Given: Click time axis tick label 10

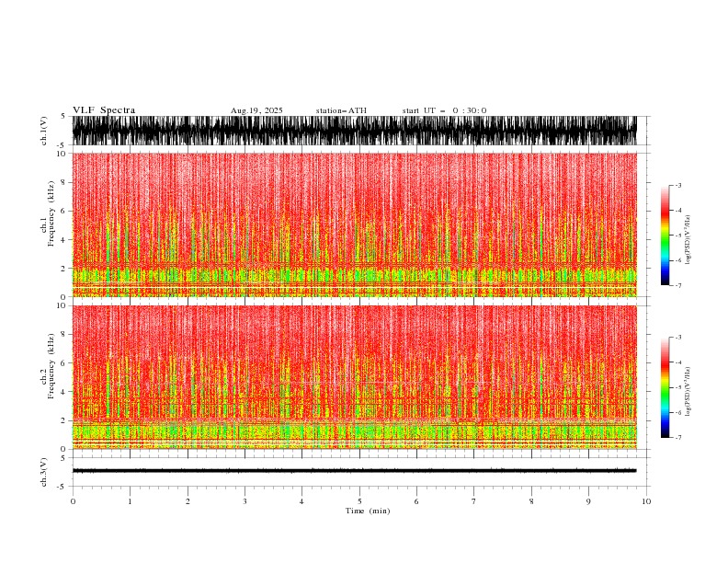Looking at the screenshot, I should pyautogui.click(x=646, y=501).
